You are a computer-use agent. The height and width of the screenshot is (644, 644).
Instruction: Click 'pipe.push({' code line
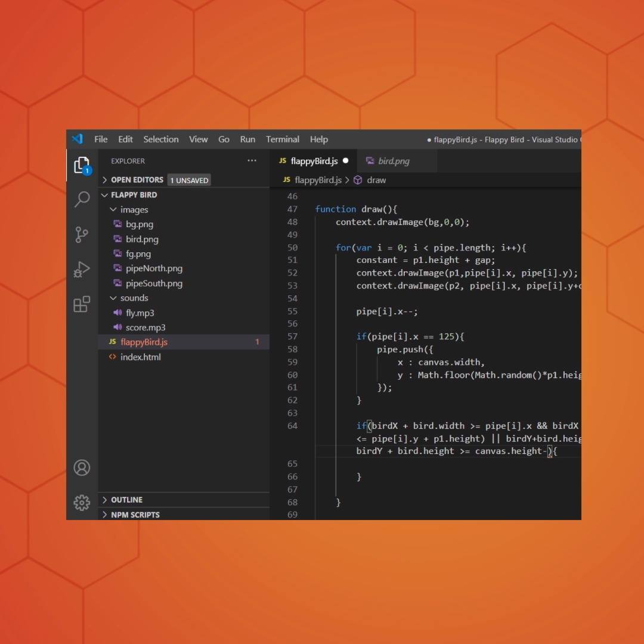405,349
